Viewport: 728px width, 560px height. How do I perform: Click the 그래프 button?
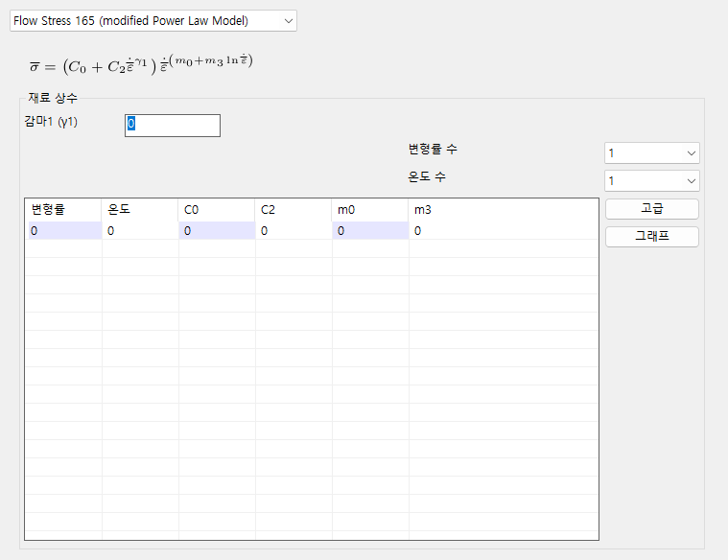(652, 236)
